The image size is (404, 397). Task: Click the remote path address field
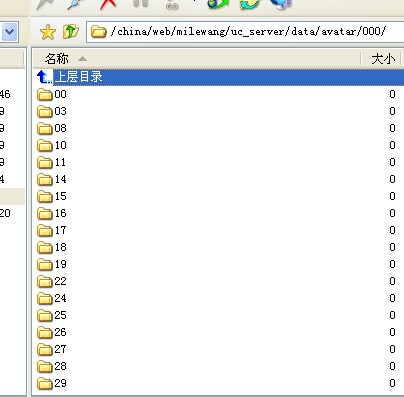point(245,32)
